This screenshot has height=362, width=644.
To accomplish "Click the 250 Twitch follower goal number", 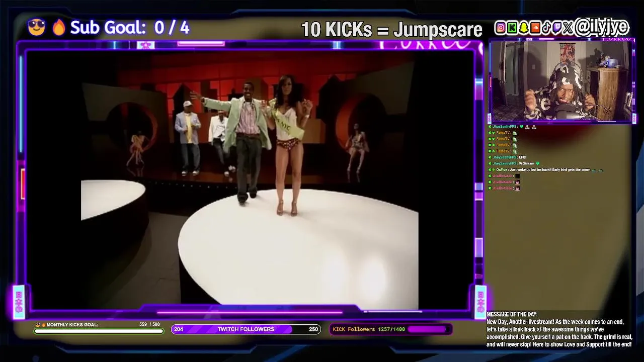I will coord(313,329).
